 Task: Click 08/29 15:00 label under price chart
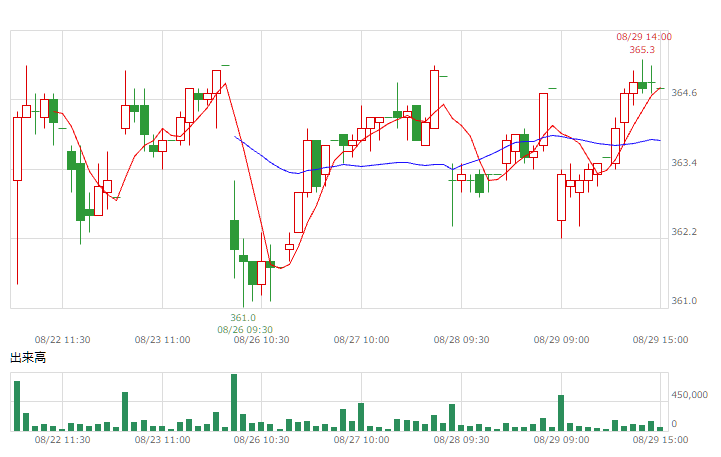pos(660,340)
